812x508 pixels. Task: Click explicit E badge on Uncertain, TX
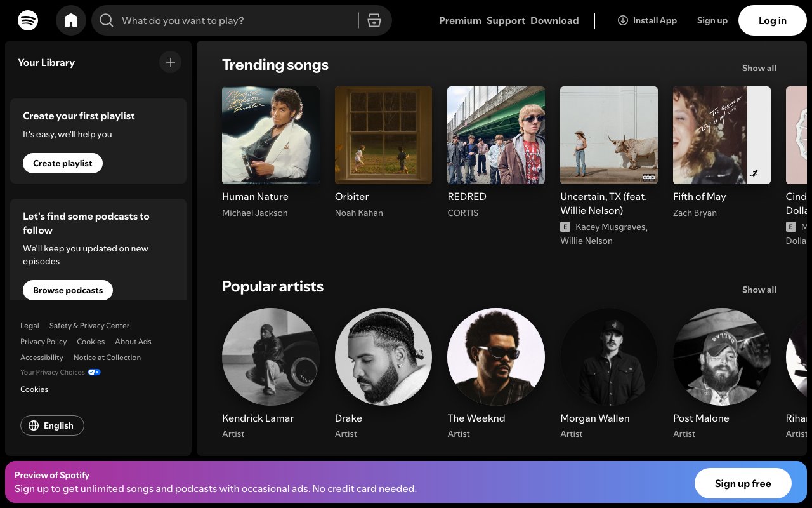tap(565, 227)
